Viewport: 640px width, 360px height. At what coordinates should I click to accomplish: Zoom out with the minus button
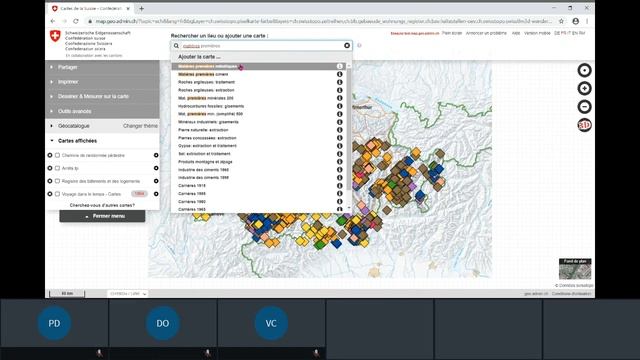584,107
